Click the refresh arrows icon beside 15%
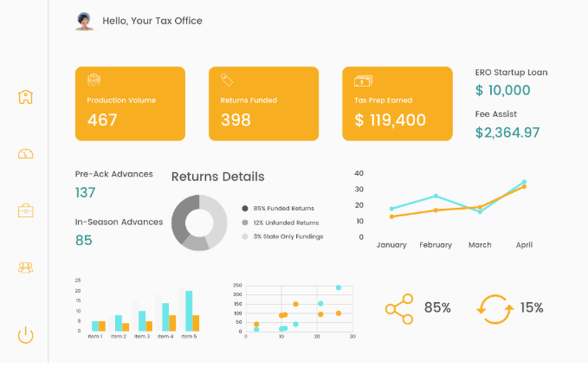 click(494, 307)
